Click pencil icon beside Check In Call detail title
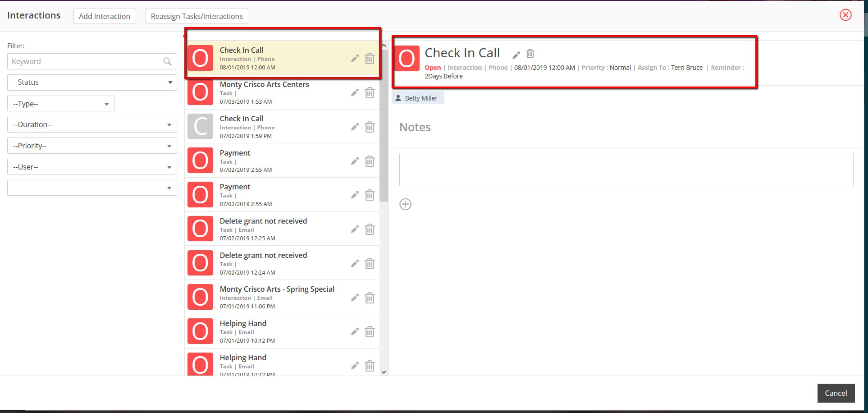 pos(516,55)
